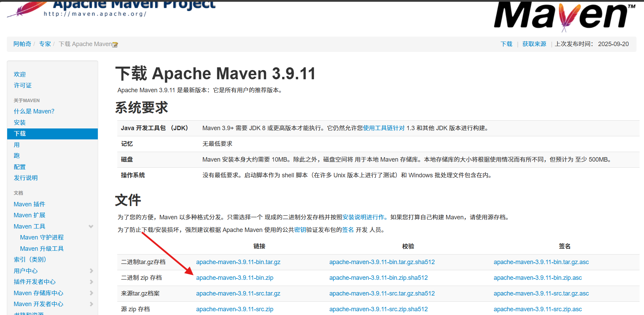Open the 用 sidebar link
This screenshot has height=315, width=644.
[x=17, y=145]
